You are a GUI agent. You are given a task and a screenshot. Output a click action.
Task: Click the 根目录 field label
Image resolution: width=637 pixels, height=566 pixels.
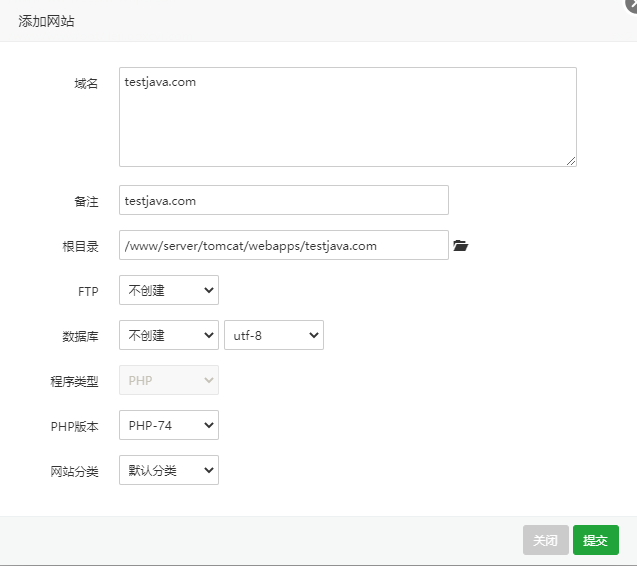[x=80, y=247]
